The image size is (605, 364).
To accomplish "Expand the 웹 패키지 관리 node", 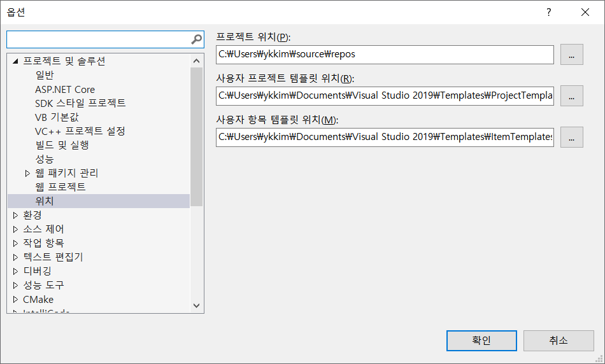I will click(27, 173).
